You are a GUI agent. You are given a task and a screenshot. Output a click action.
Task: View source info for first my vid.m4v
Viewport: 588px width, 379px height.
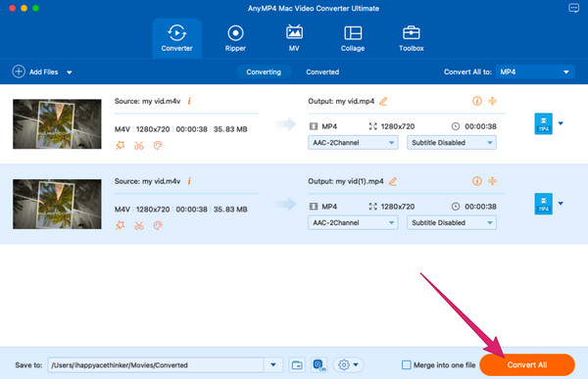[189, 101]
